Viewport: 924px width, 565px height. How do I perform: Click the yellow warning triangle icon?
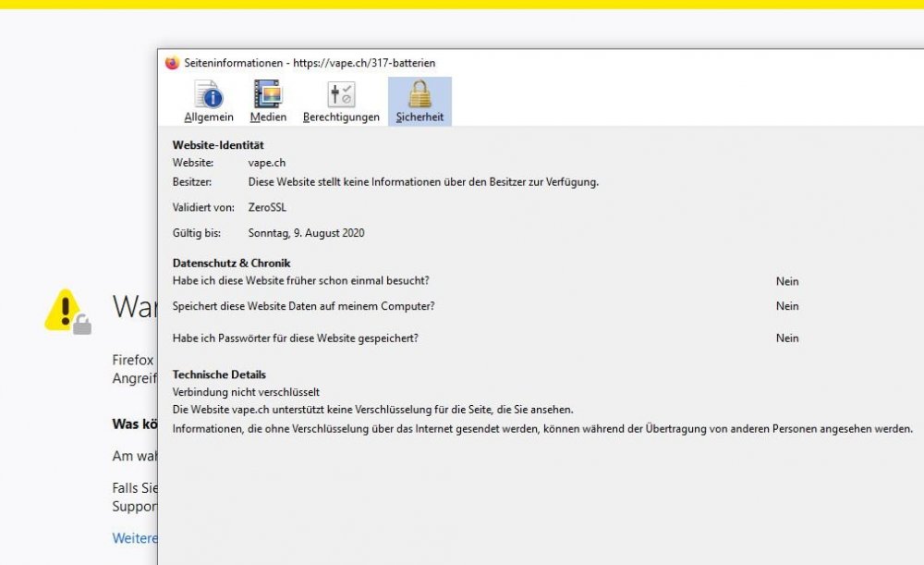(x=67, y=312)
